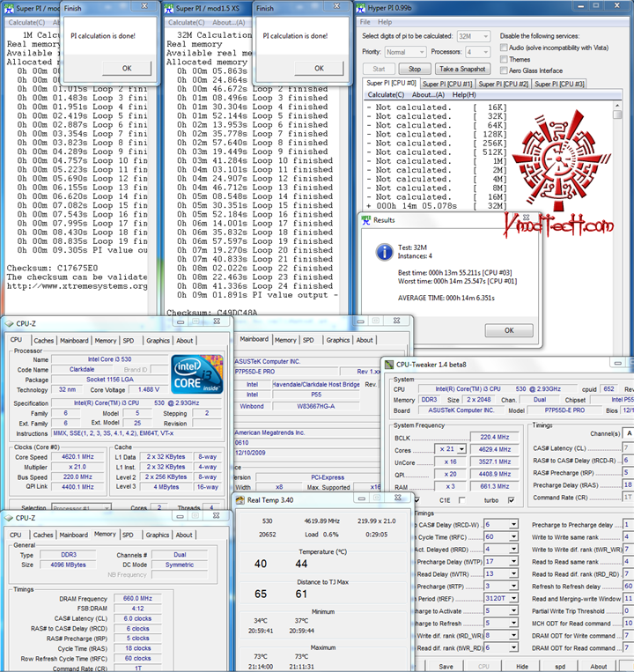Click the About button in CPU-Tweaker
Viewport: 634px width, 672px height.
tap(599, 667)
